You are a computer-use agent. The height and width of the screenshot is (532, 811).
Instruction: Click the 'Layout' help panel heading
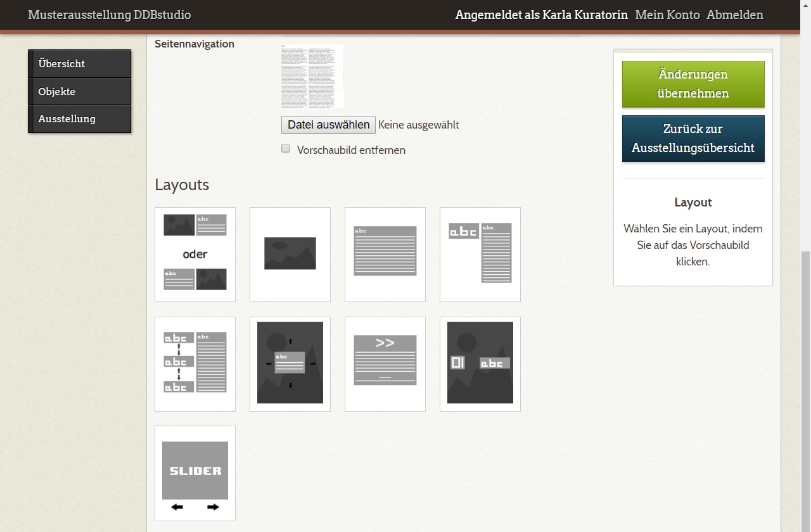click(693, 202)
